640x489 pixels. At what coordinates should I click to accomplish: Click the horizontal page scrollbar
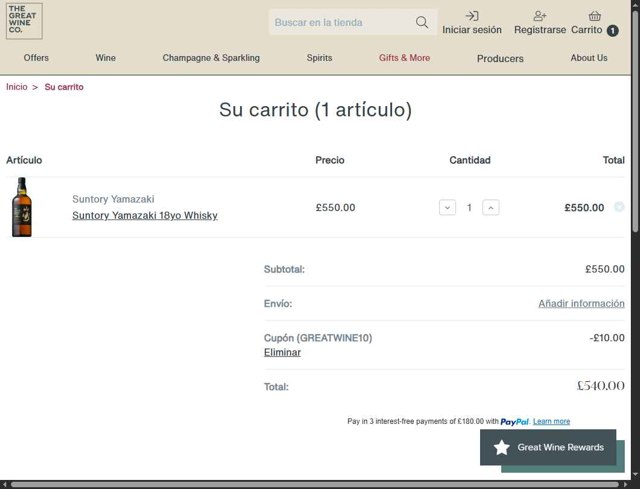coord(315,485)
